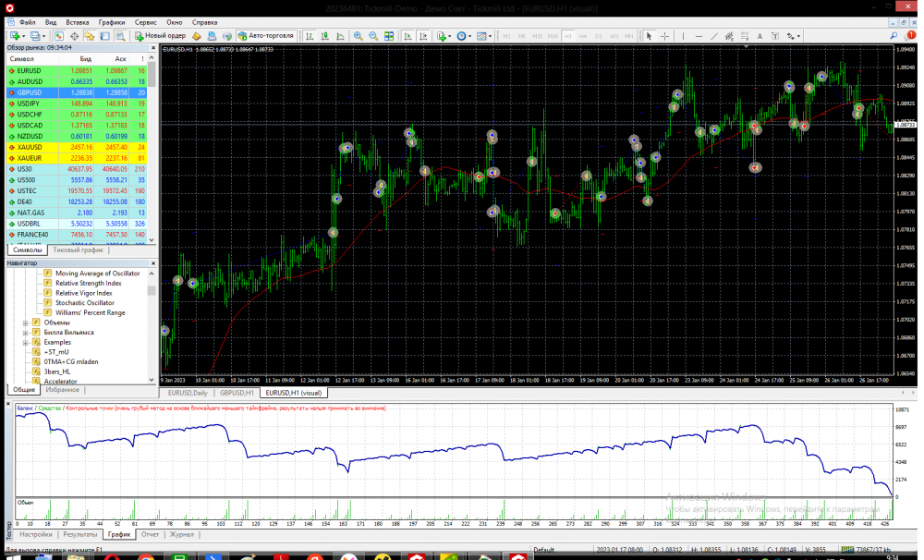Tile chart windows icon
Screen dimensions: 924x560
pos(389,36)
